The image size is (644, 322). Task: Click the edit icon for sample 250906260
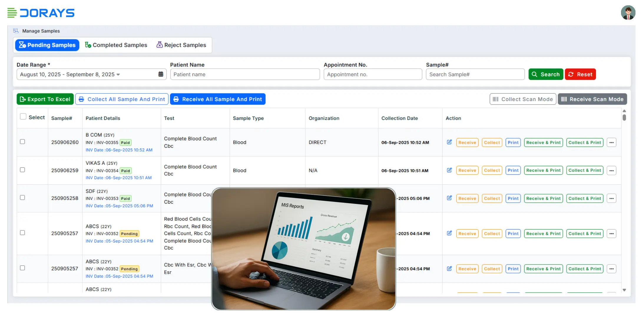click(449, 142)
